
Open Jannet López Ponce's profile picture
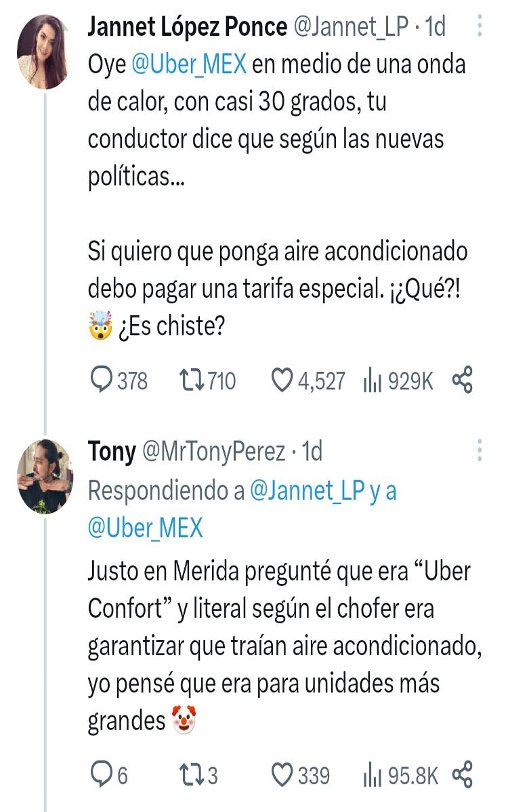coord(45,52)
